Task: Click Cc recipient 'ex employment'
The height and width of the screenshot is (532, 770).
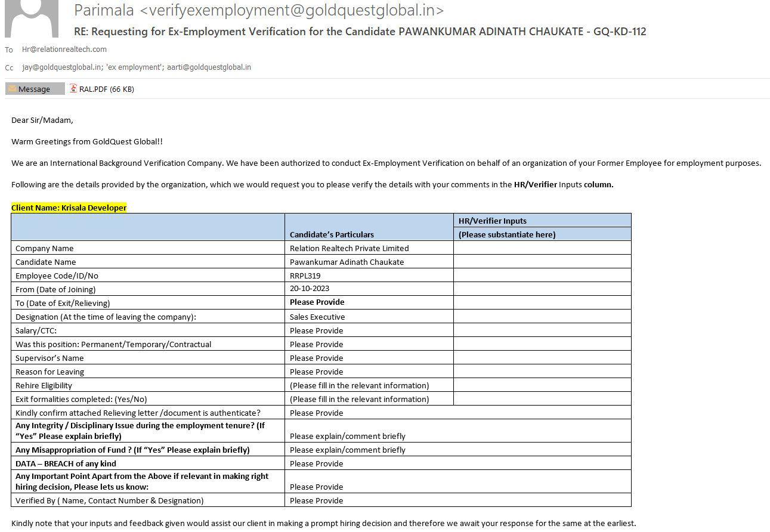Action: tap(134, 67)
